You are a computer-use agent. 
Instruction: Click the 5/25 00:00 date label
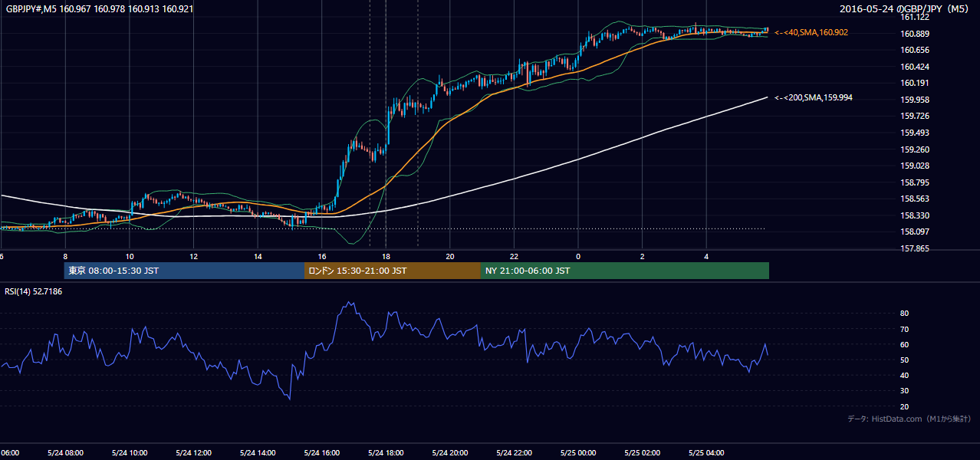coord(578,453)
